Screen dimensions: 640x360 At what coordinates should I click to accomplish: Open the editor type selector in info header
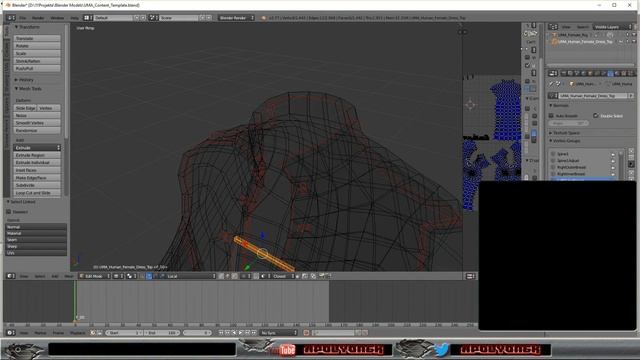point(11,18)
